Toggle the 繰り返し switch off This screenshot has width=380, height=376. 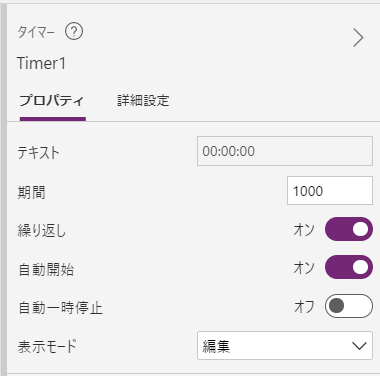click(349, 229)
